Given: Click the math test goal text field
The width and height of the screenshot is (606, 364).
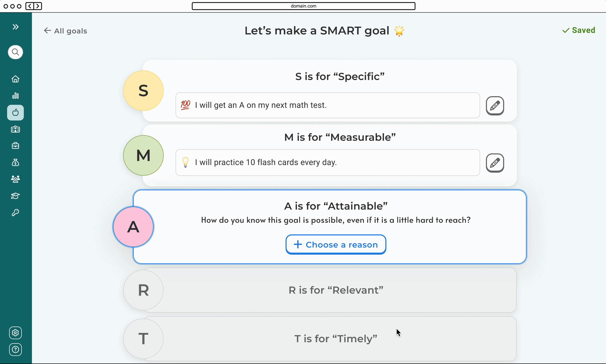Looking at the screenshot, I should [328, 105].
